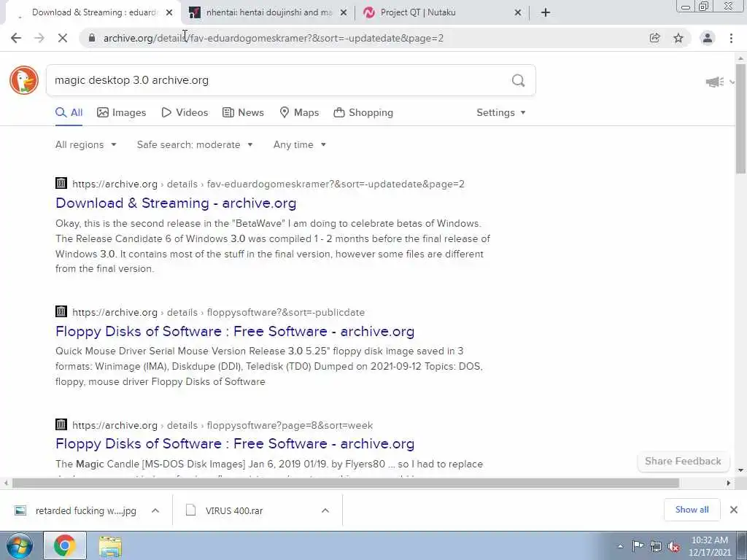Close the nhentai tab
Screen dimensions: 747x560
click(x=344, y=13)
